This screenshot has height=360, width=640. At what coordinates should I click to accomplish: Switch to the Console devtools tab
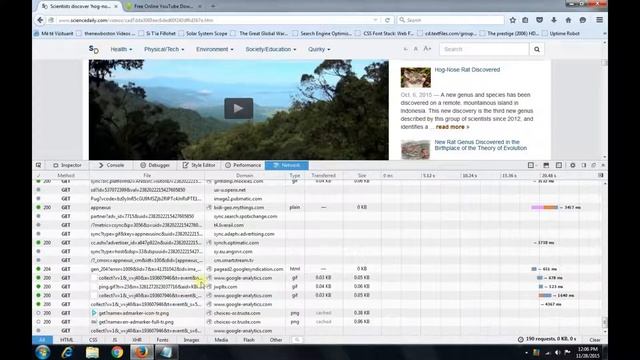[111, 165]
